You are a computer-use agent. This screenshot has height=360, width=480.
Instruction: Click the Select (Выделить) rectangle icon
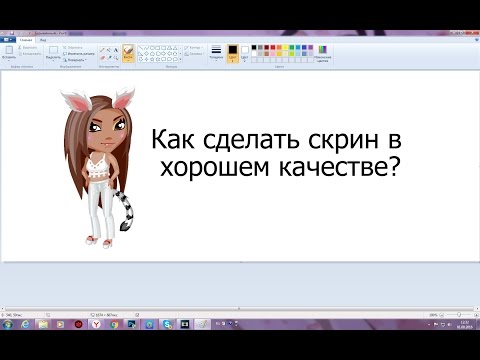(x=53, y=50)
